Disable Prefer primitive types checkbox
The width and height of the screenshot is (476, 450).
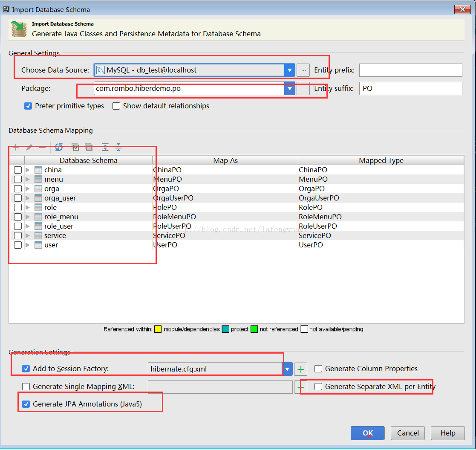point(28,106)
